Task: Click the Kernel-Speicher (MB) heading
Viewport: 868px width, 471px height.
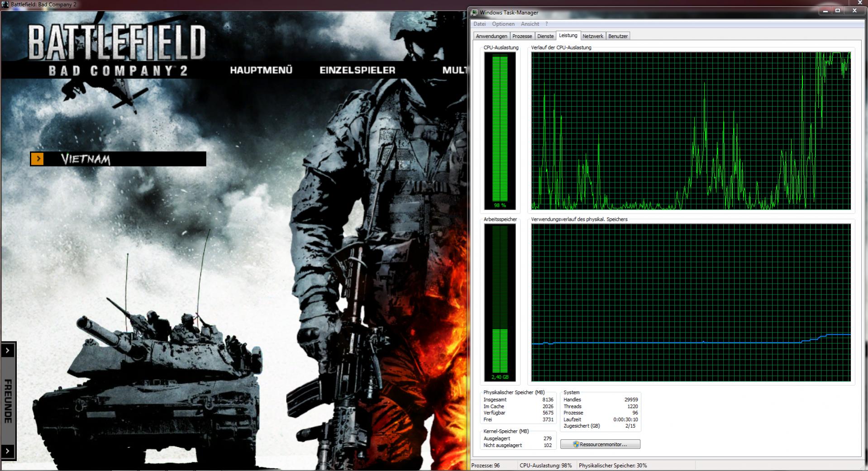Action: 506,431
